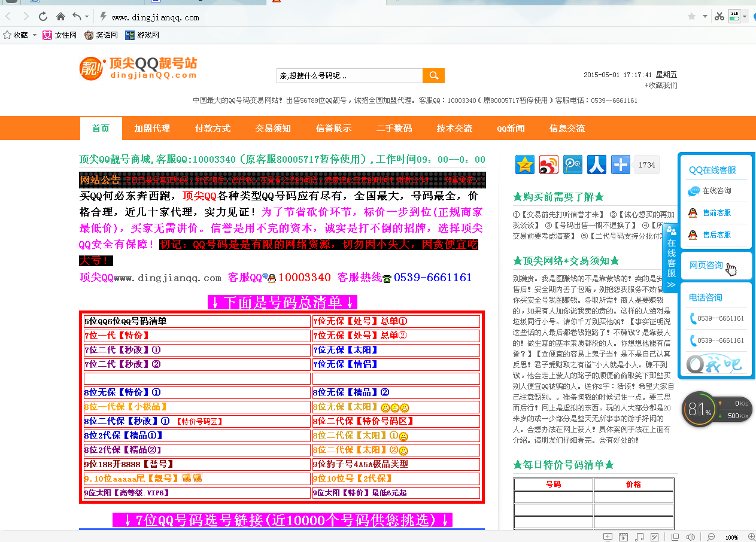
Task: Open 9位豹子号4A5A极品类型 link
Action: pos(361,464)
